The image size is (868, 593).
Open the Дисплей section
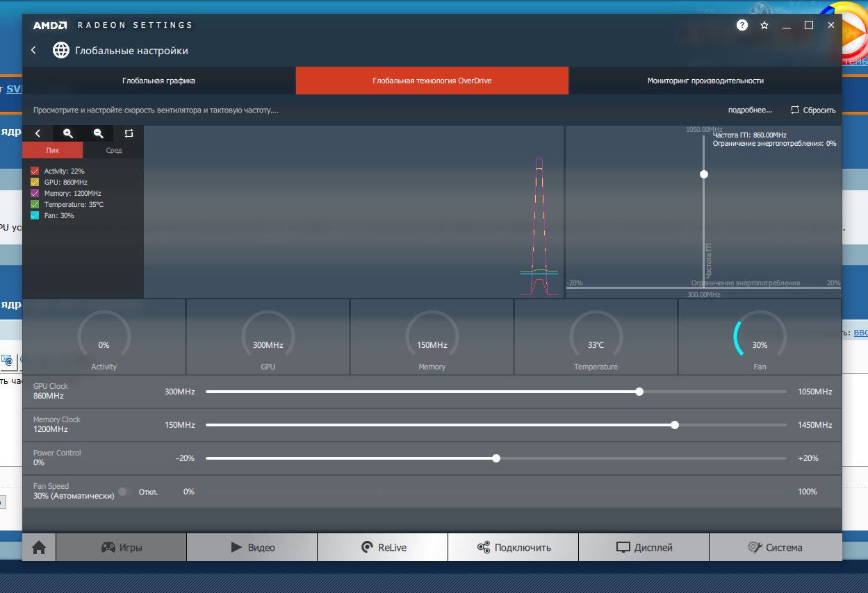[x=644, y=547]
